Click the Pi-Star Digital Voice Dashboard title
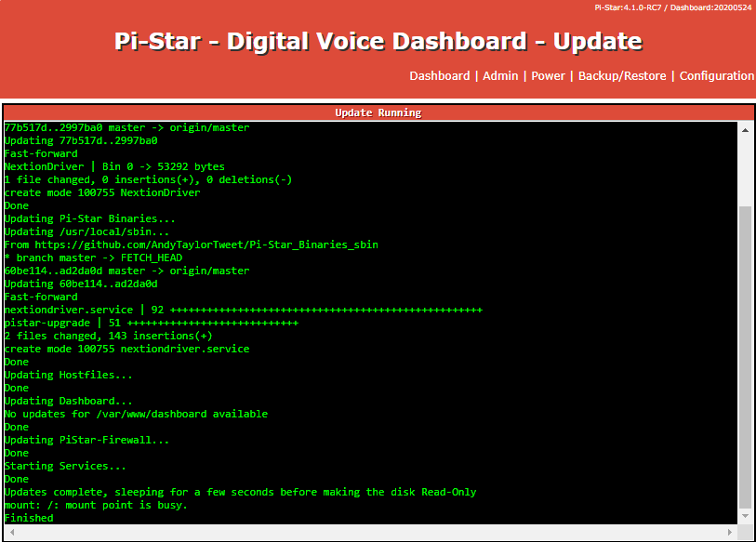The height and width of the screenshot is (542, 756). 378,42
